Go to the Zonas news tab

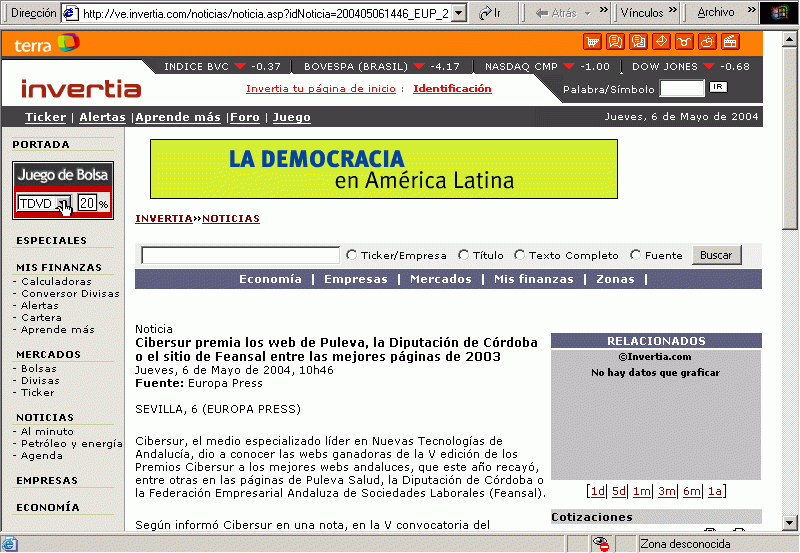(615, 279)
